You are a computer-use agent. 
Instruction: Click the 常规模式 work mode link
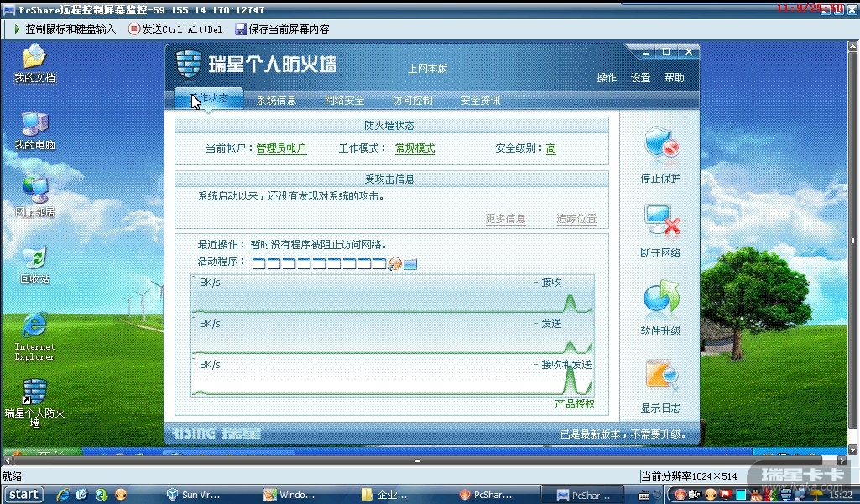[x=415, y=148]
